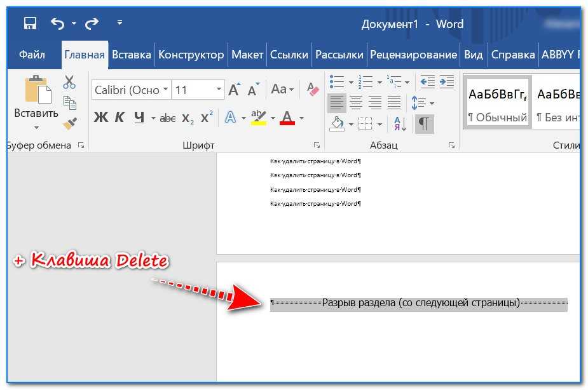Customize the Quick Access Toolbar dropdown
588x390 pixels.
tap(120, 23)
